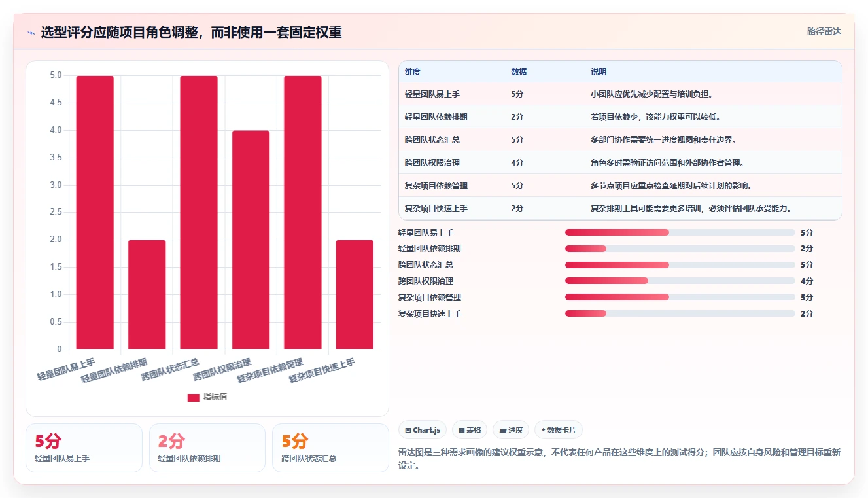Click the 维度 column header
Viewport: 868px width, 498px height.
click(x=413, y=71)
